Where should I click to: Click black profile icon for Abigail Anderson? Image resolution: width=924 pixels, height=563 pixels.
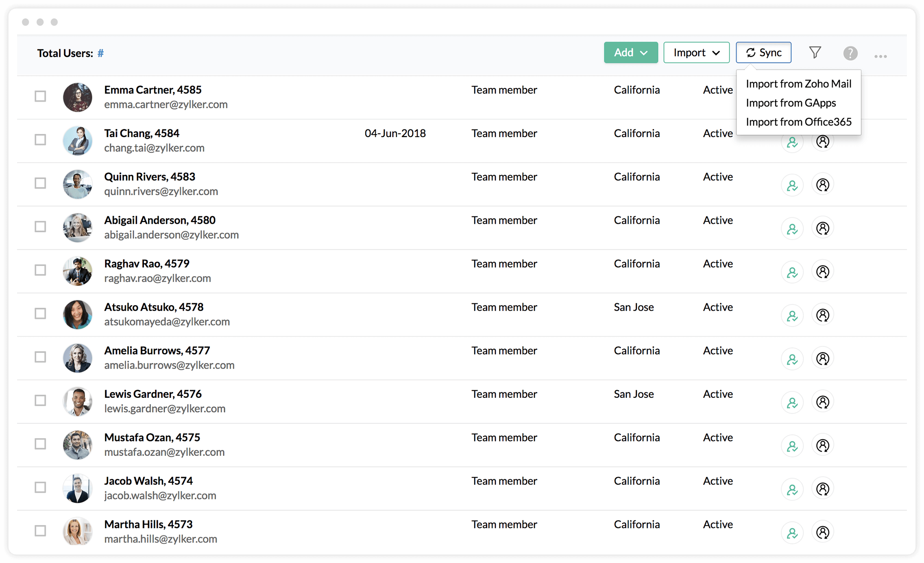click(x=823, y=228)
